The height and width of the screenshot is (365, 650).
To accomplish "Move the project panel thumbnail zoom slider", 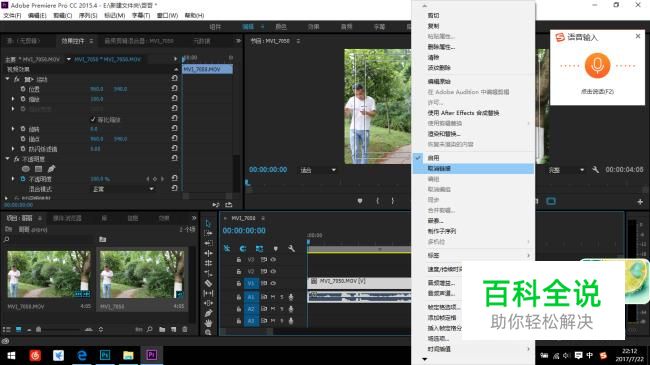I will coord(38,330).
